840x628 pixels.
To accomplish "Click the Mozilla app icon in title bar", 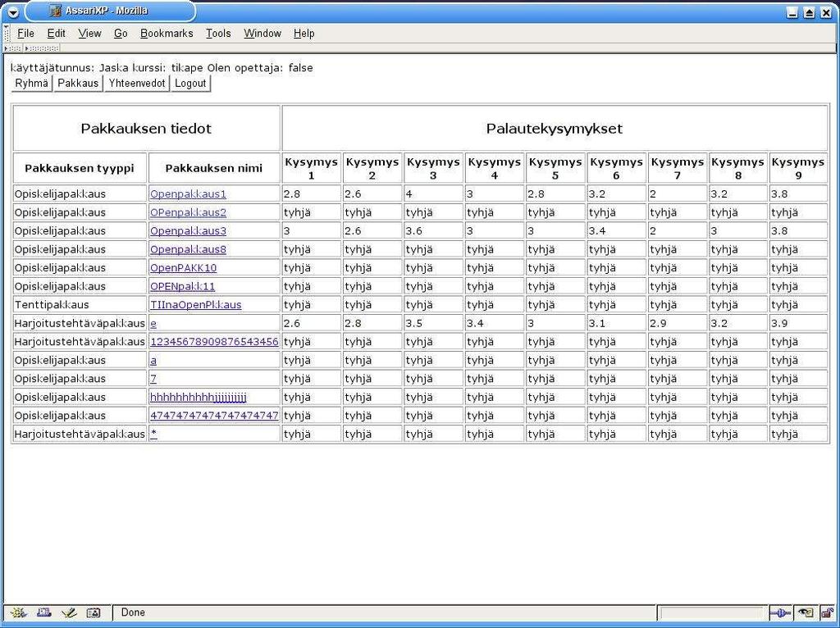I will pyautogui.click(x=55, y=11).
